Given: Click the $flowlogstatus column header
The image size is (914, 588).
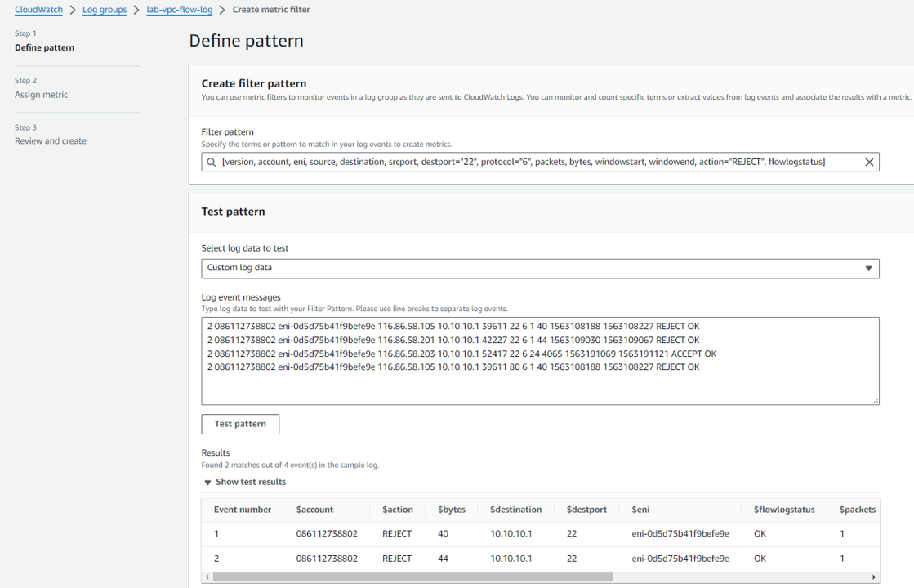Looking at the screenshot, I should 784,510.
